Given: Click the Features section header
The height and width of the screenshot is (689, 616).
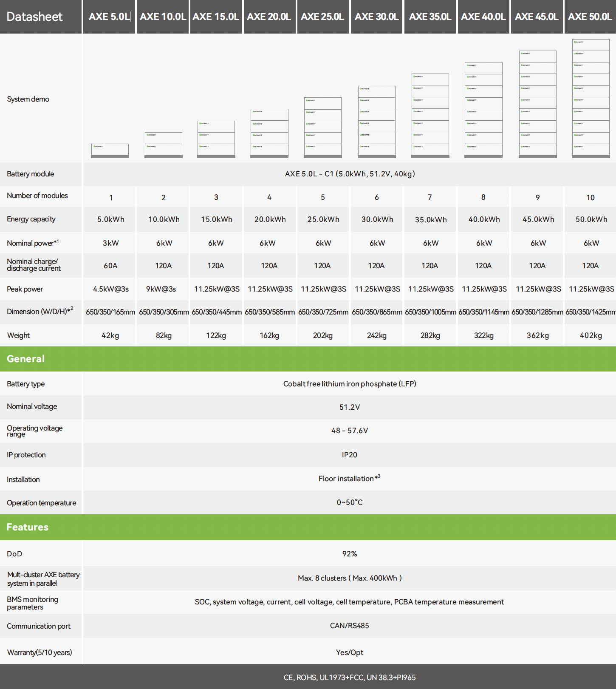Looking at the screenshot, I should 308,527.
